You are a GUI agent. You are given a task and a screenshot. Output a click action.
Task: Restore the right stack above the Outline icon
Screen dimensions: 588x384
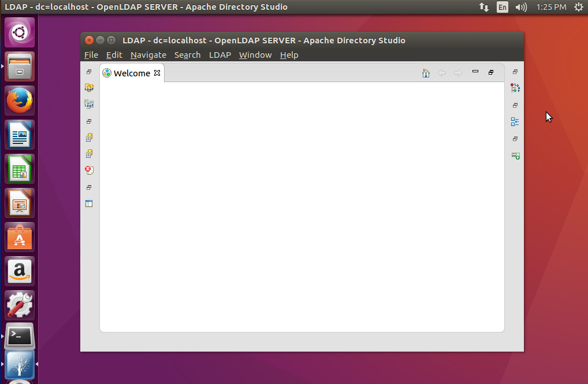coord(515,105)
